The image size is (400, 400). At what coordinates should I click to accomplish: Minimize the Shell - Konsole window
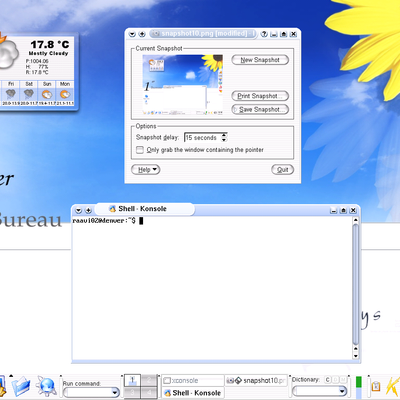[x=333, y=210]
